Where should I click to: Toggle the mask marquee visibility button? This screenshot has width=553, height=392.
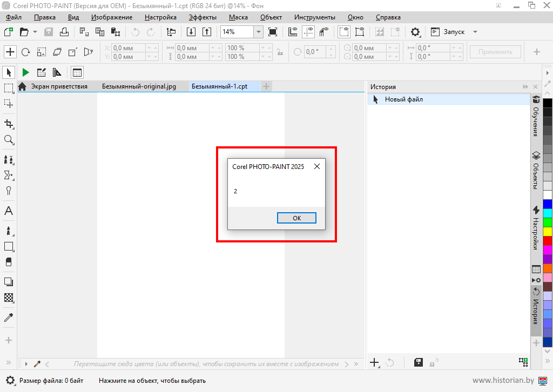343,32
